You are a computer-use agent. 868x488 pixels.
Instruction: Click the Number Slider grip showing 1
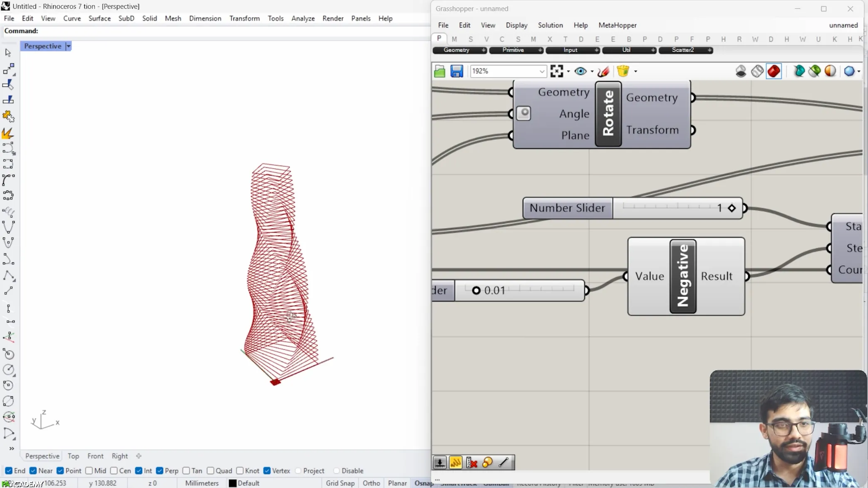coord(732,208)
